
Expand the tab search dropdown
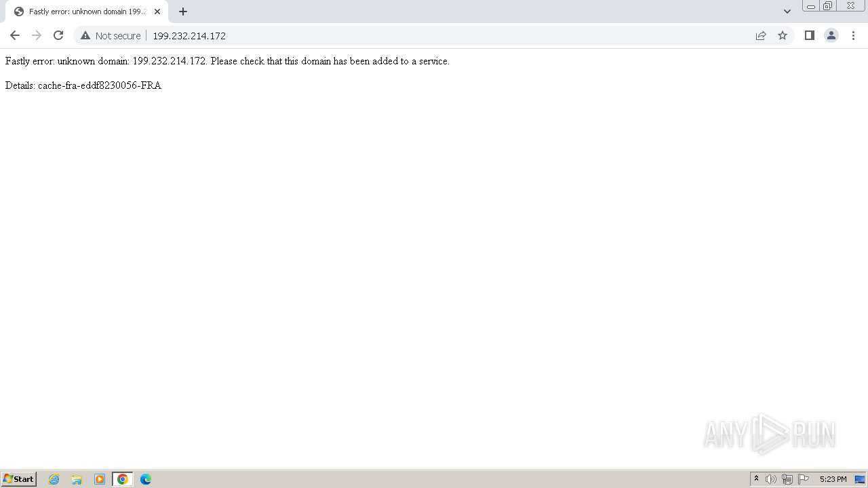point(787,12)
